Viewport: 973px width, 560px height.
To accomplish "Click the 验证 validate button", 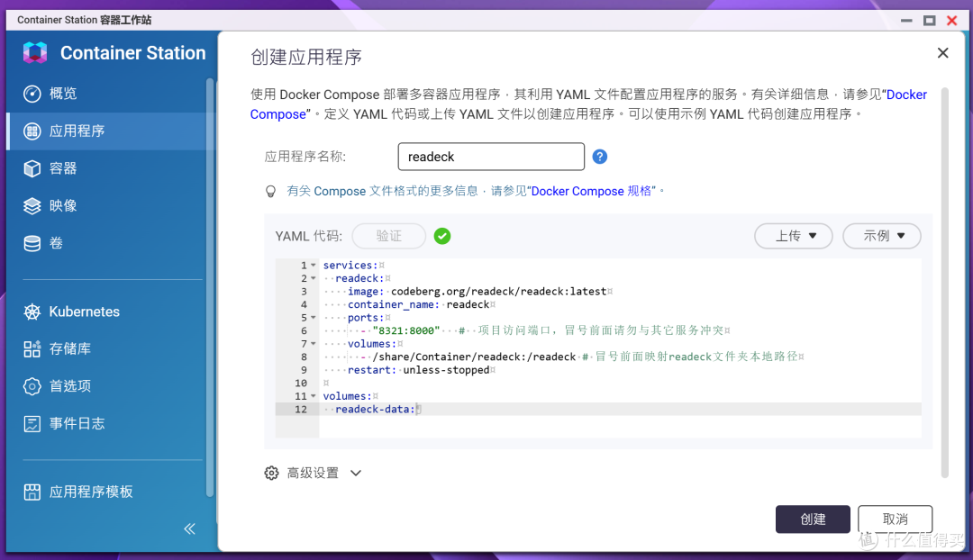I will point(389,236).
